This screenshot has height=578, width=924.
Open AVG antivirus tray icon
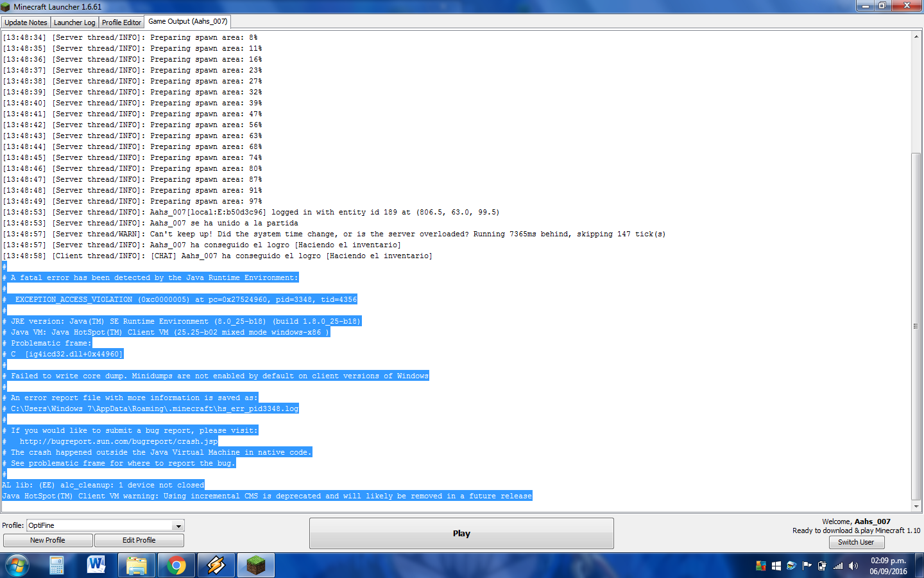[x=761, y=566]
